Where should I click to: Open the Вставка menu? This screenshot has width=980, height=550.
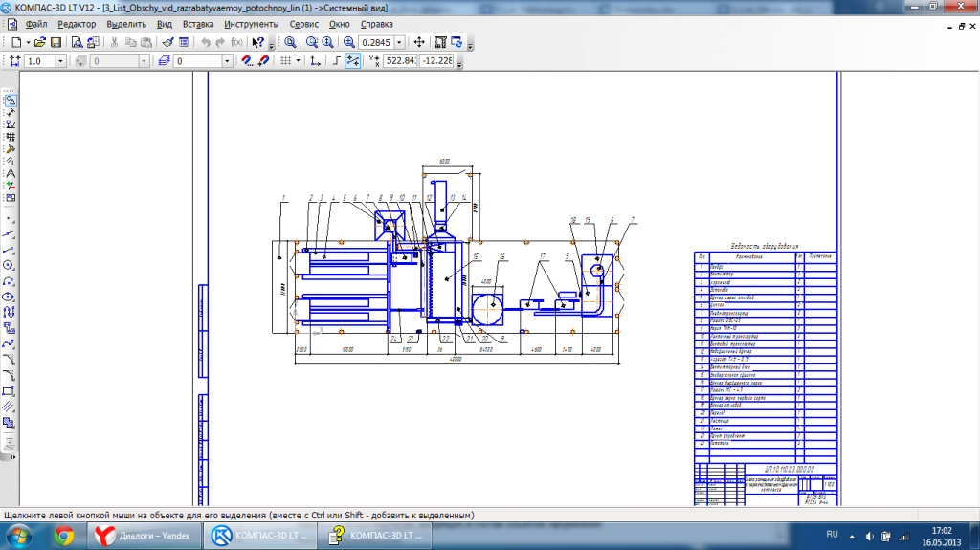198,24
